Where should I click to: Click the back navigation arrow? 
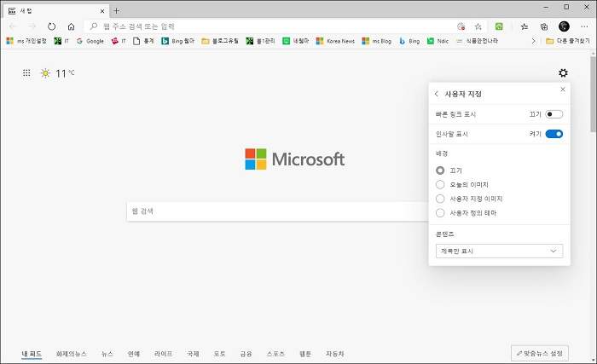(x=13, y=26)
